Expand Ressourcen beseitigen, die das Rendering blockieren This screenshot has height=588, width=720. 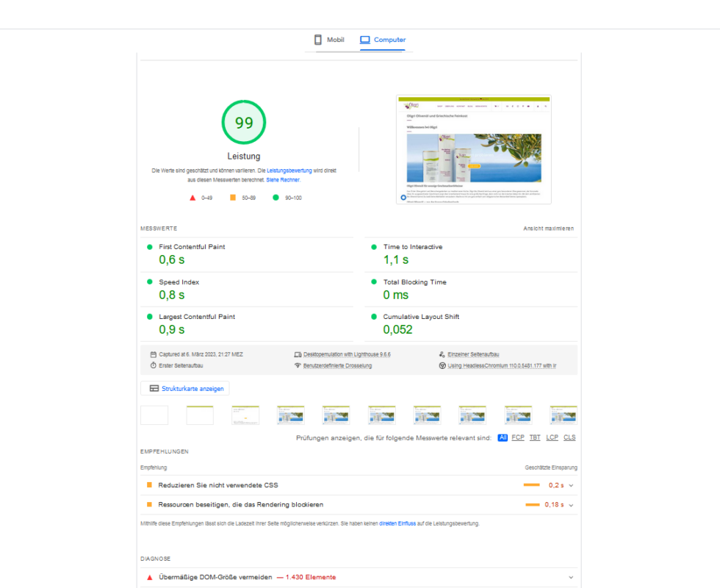pyautogui.click(x=359, y=505)
